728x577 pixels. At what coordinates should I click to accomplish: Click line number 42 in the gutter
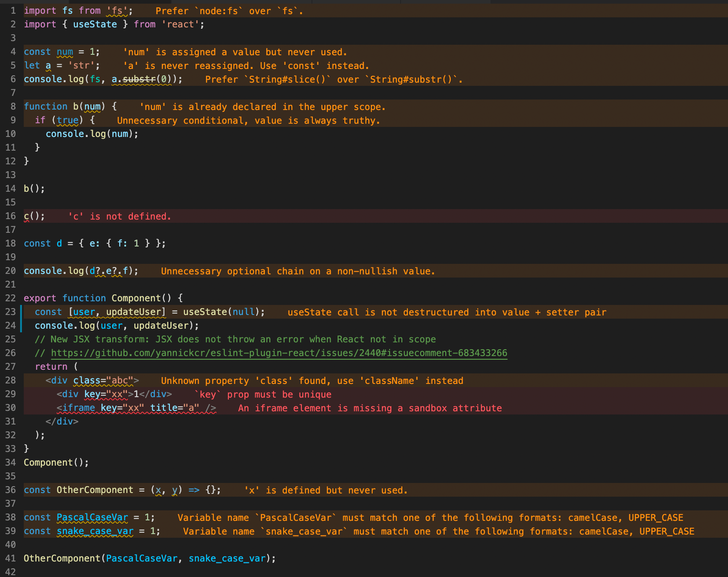11,572
